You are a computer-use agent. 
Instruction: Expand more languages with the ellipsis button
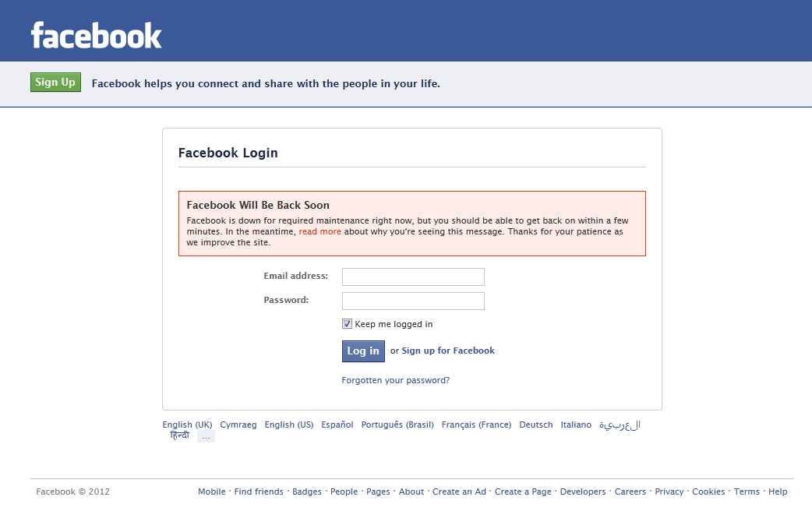coord(206,437)
